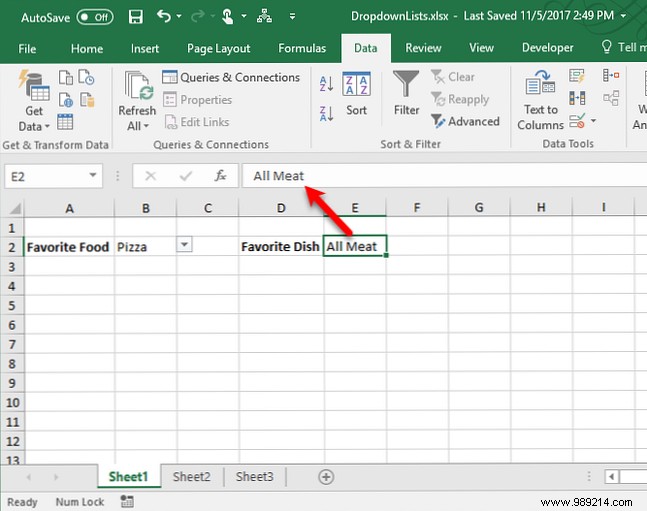Click the Edit Links button
The width and height of the screenshot is (647, 511).
pyautogui.click(x=197, y=122)
